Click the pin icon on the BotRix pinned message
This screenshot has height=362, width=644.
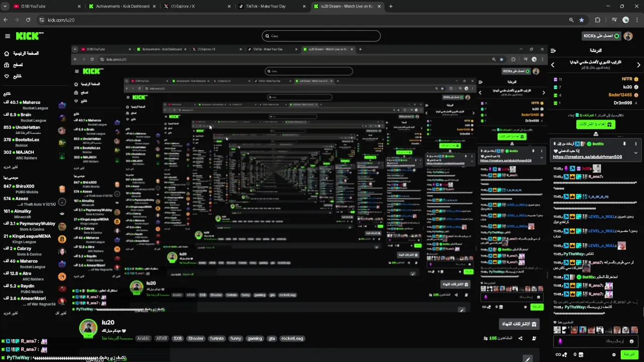pos(624,144)
